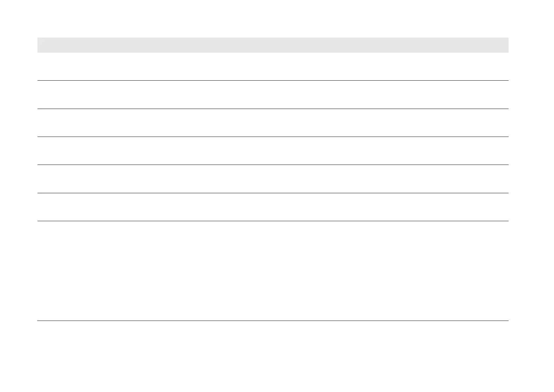Click the first horizontal divider line
The image size is (554, 392).
[x=273, y=80]
